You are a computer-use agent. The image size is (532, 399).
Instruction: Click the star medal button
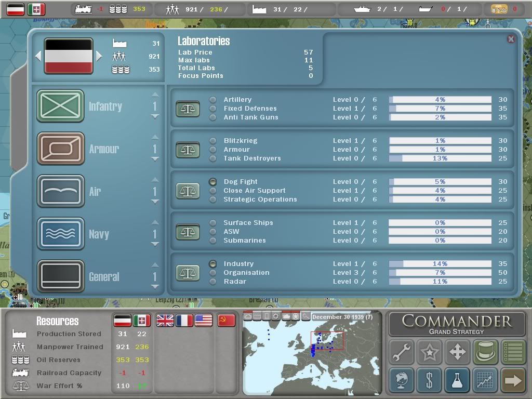tap(429, 352)
